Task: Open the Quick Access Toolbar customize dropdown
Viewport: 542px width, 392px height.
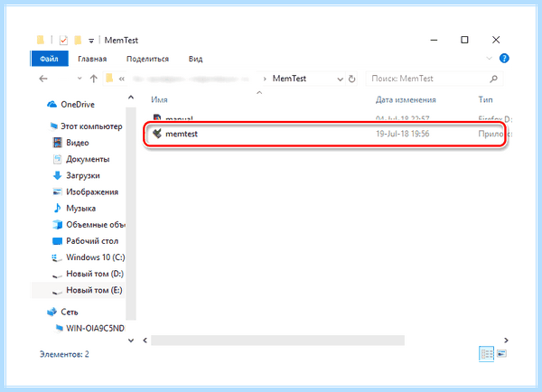Action: pyautogui.click(x=91, y=41)
